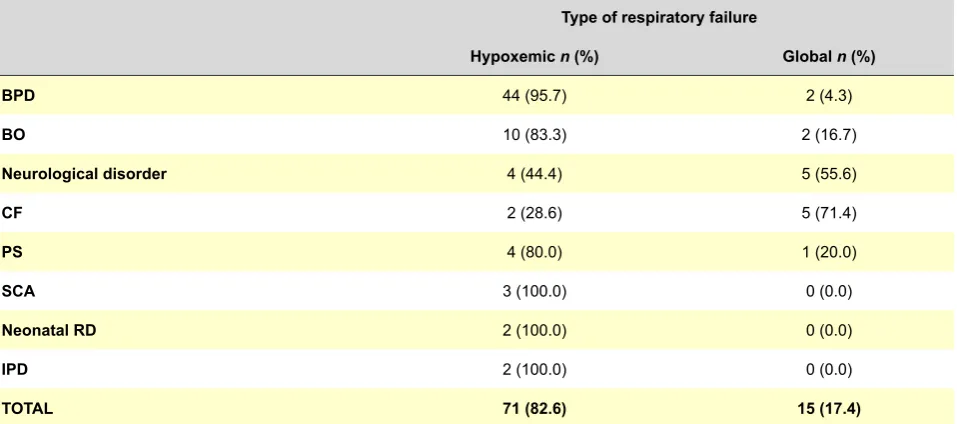Screen dimensions: 957x424
Task: Select the '2 (100.0)' cell in Neonatal RD row
Action: click(x=534, y=330)
